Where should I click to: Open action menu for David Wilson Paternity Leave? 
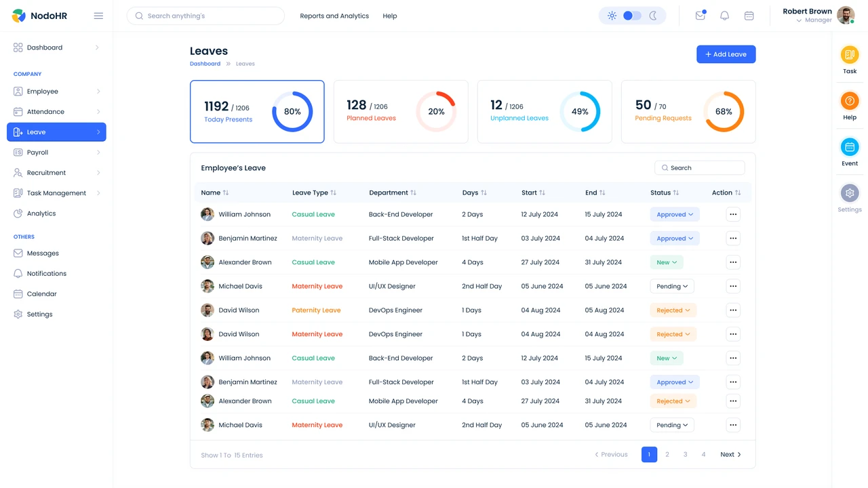(x=733, y=310)
